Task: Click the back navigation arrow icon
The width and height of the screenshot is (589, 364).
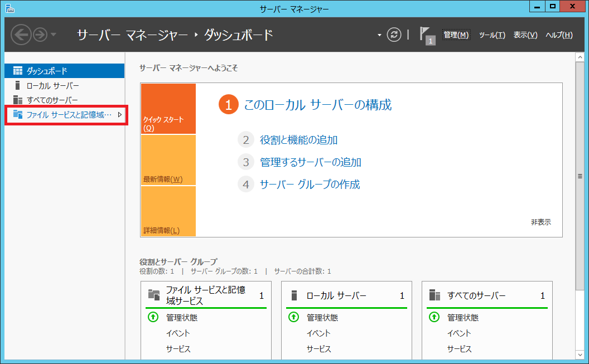Action: (21, 35)
